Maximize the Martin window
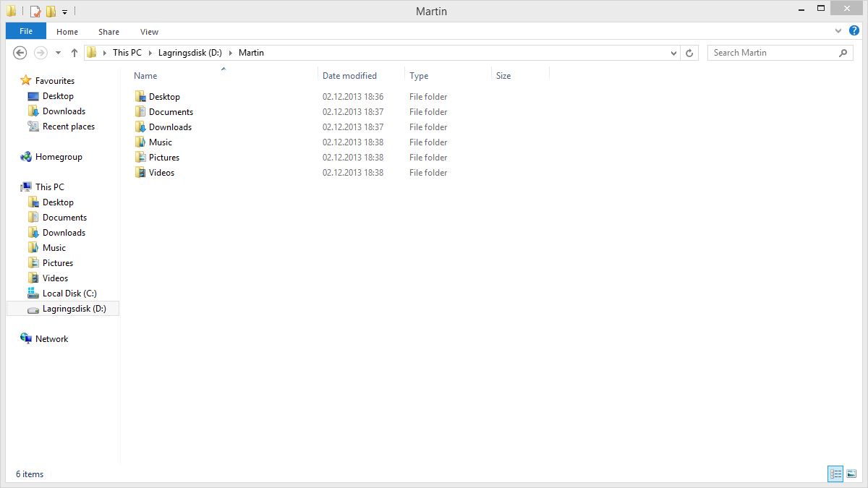This screenshot has height=488, width=868. tap(821, 8)
